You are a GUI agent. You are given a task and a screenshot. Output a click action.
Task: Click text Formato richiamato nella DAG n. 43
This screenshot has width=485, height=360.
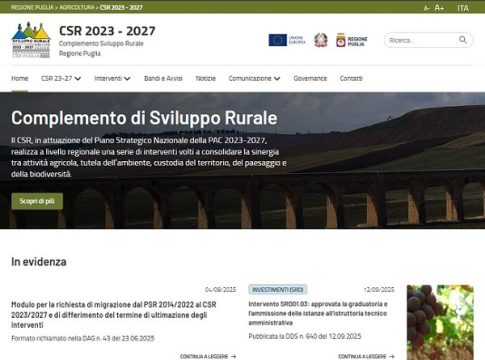click(83, 338)
